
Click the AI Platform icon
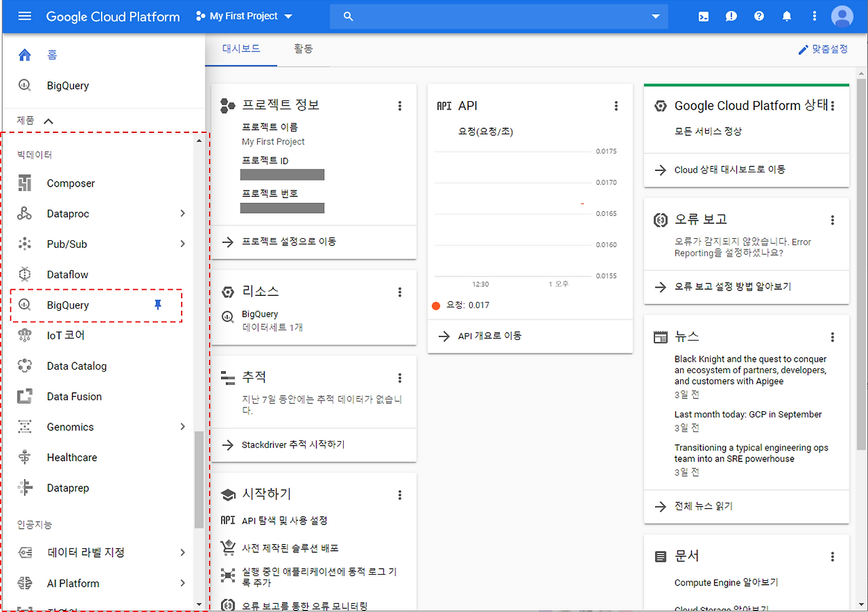(25, 583)
